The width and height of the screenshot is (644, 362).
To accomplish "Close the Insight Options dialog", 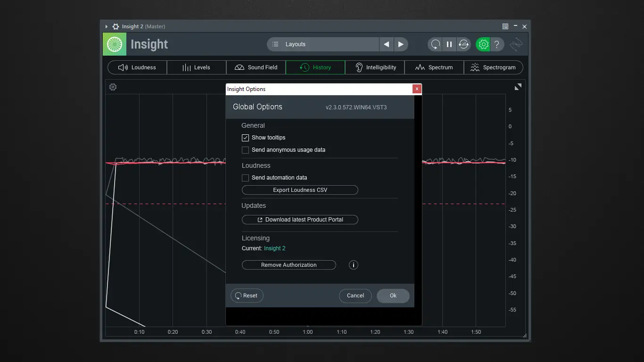I will pos(417,89).
